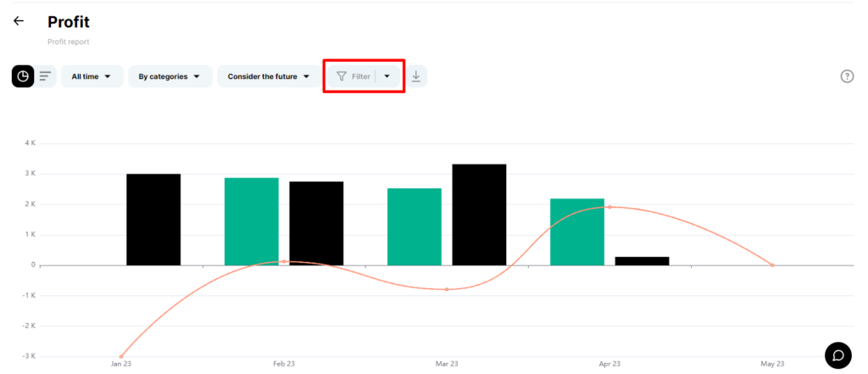Image resolution: width=868 pixels, height=374 pixels.
Task: Click the Apr 23 axis label
Action: (609, 364)
